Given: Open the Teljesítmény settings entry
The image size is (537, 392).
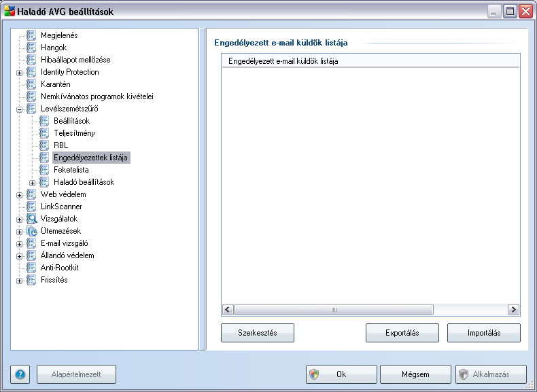Looking at the screenshot, I should (74, 133).
